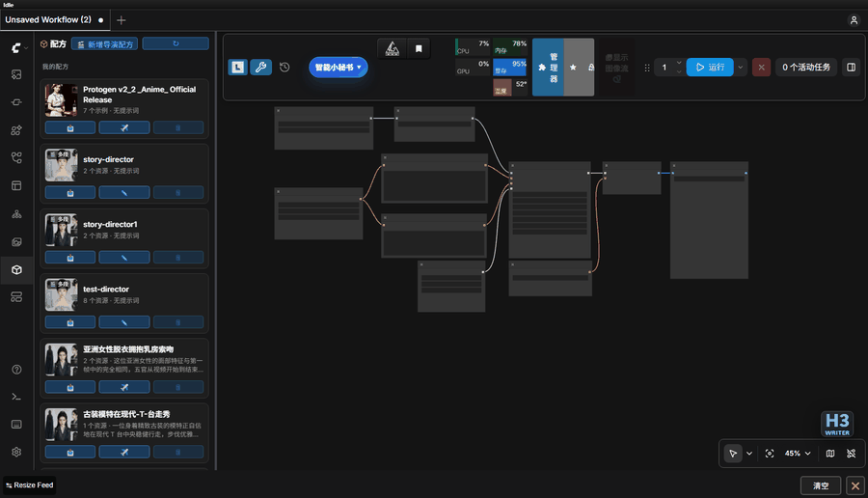Click the triangle logo toolbar icon

(392, 49)
